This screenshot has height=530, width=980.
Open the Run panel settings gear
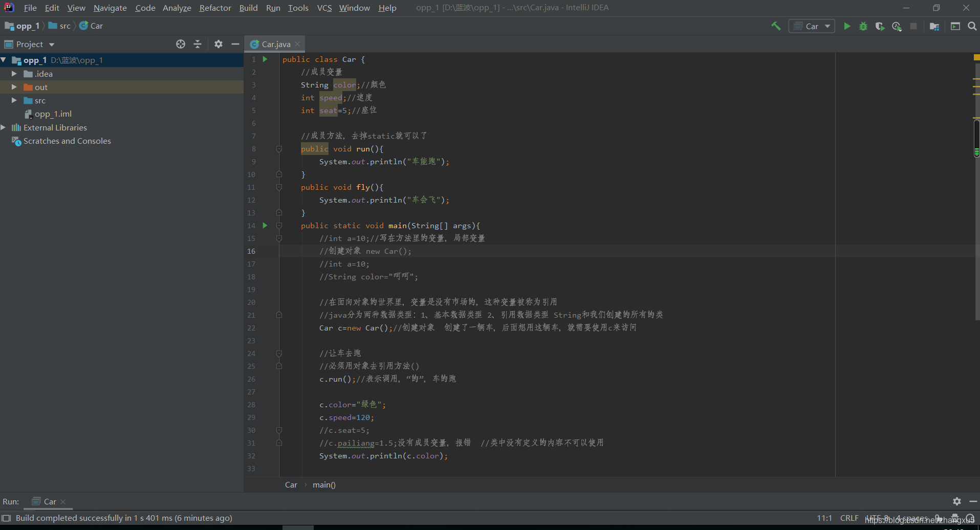(x=957, y=501)
